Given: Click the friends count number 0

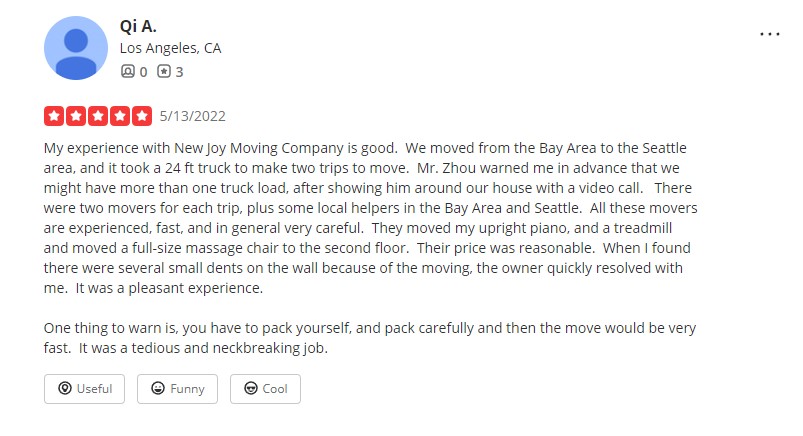Looking at the screenshot, I should click(x=143, y=72).
